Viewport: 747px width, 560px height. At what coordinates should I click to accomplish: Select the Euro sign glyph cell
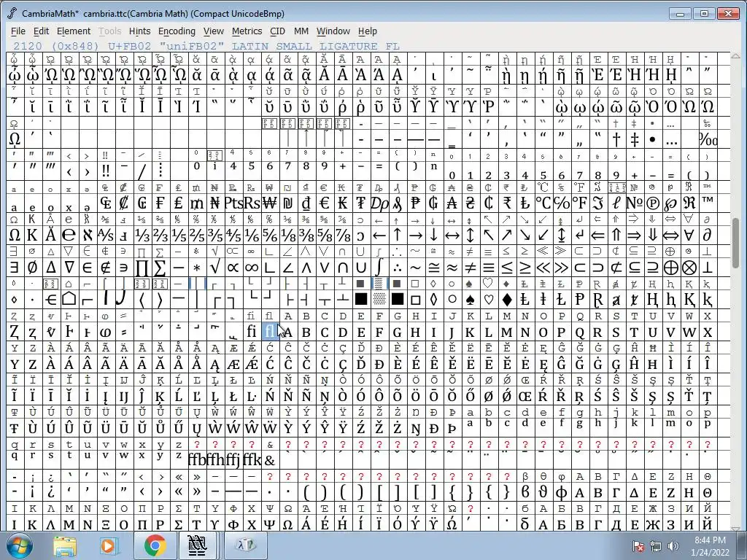[x=325, y=203]
